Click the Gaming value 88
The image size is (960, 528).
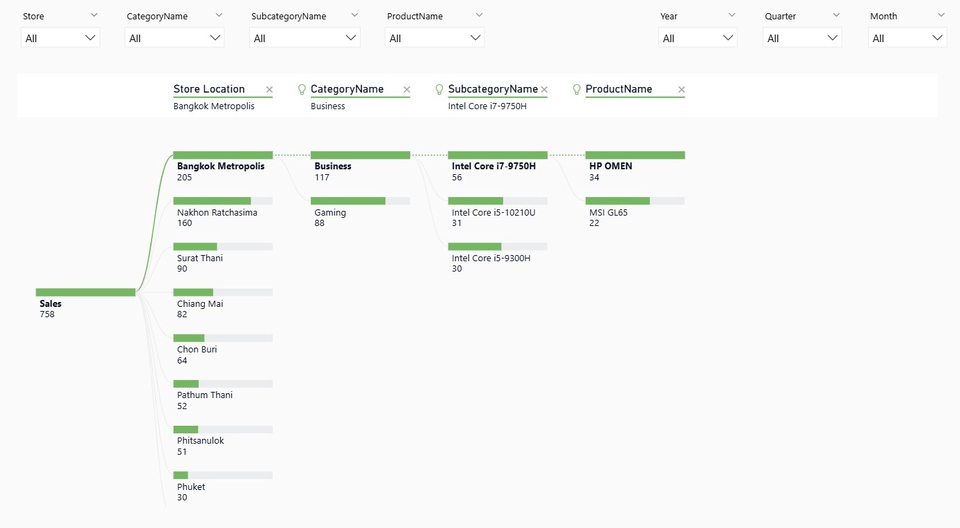(320, 223)
